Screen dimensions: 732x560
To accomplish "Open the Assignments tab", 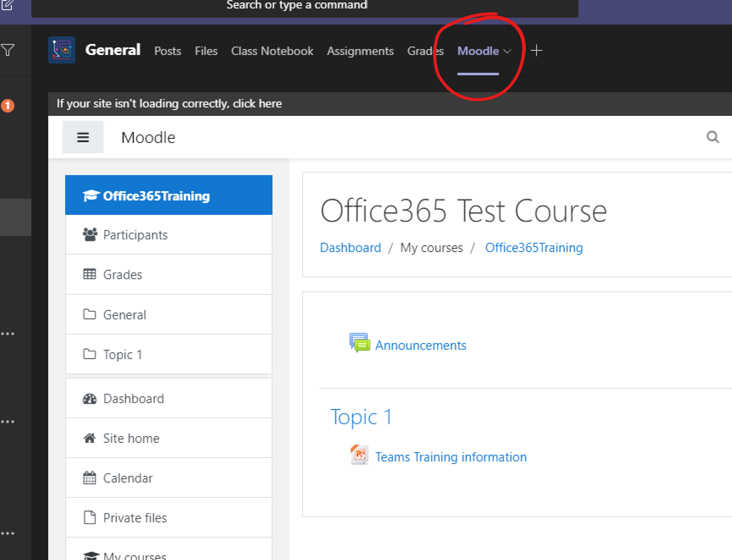I will (x=360, y=51).
